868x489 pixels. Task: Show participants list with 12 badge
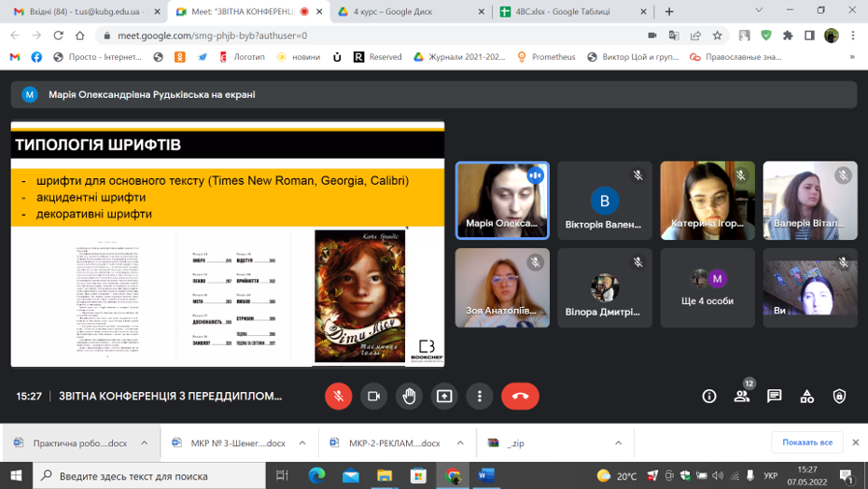(742, 396)
